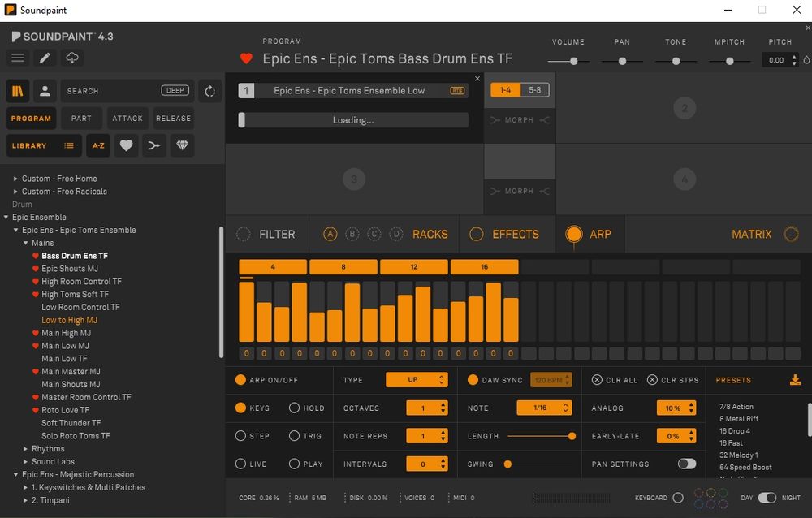This screenshot has width=812, height=518.
Task: Collapse the Epic Ensemble tree node
Action: pyautogui.click(x=6, y=218)
